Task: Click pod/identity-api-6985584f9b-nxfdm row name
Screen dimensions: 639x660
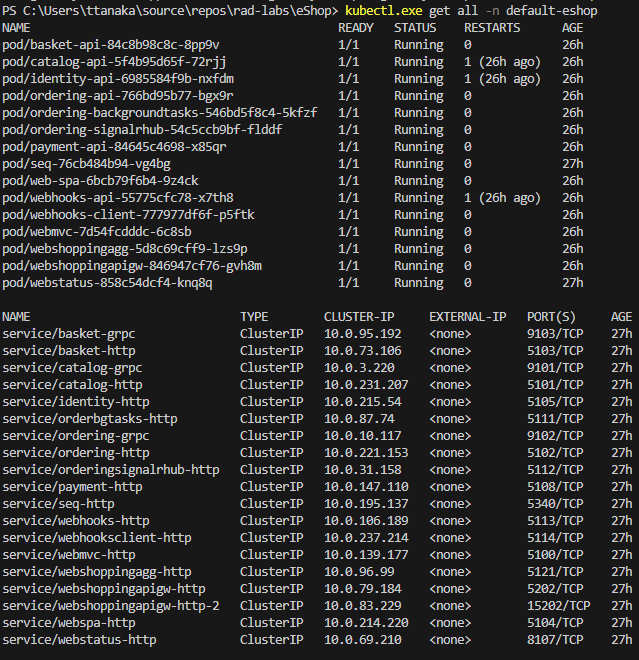Action: [x=118, y=79]
